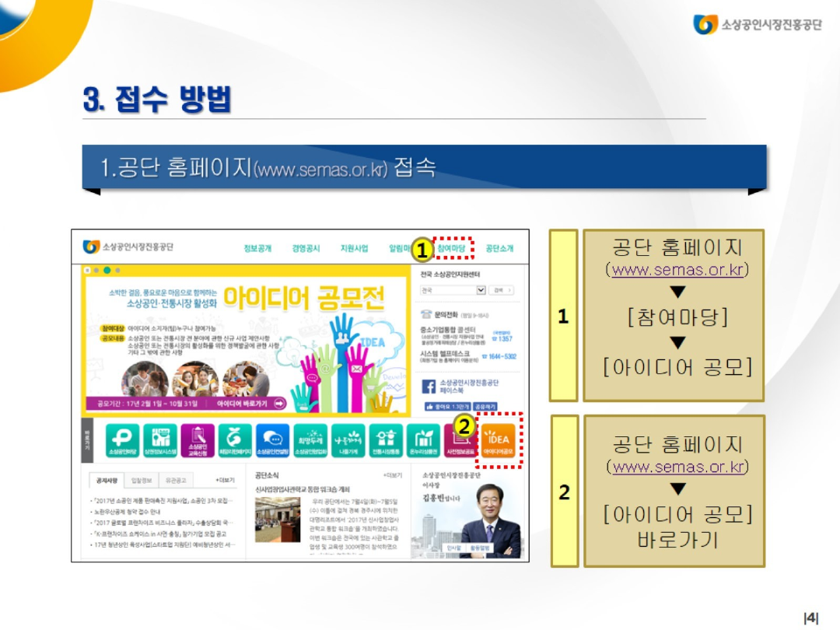This screenshot has width=840, height=630.
Task: Click the Facebook logo icon
Action: click(x=429, y=387)
